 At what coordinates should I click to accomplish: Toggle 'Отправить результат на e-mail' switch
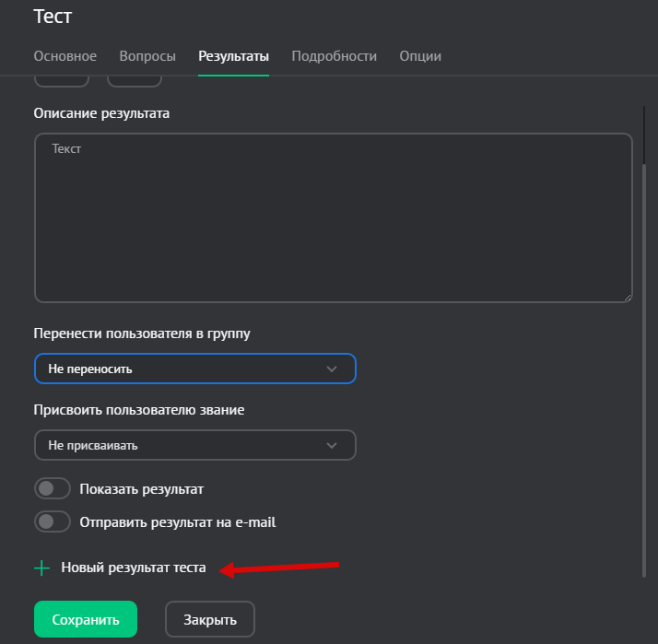coord(53,522)
